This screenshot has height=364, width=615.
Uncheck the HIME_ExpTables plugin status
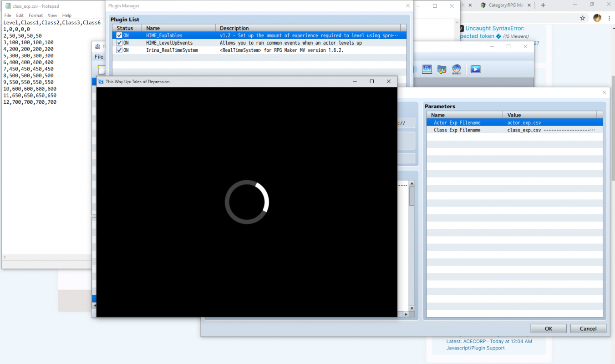[x=119, y=35]
